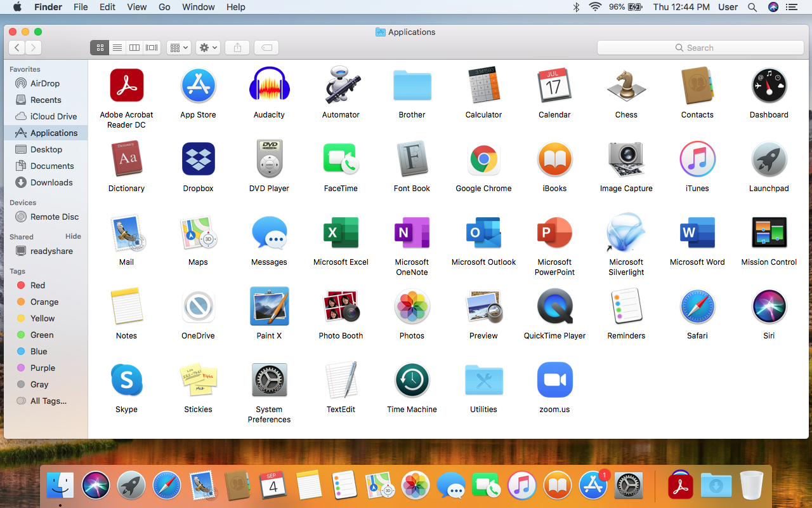Select the Utilities folder
Screen dimensions: 812x508
click(x=483, y=380)
